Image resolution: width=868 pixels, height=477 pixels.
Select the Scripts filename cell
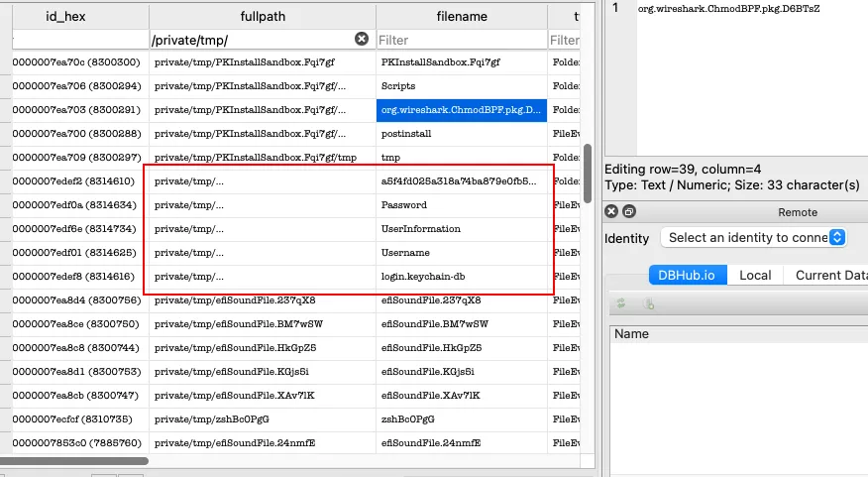[462, 86]
